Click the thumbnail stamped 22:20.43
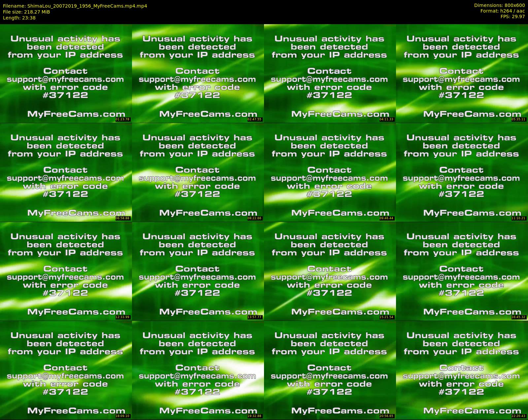This screenshot has width=528, height=420. pyautogui.click(x=462, y=370)
